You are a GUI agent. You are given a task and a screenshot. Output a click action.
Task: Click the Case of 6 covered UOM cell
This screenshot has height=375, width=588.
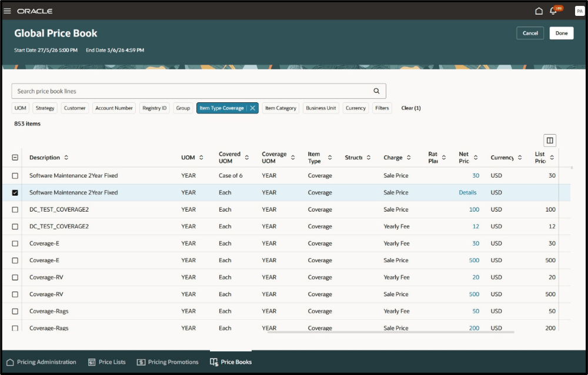click(230, 176)
